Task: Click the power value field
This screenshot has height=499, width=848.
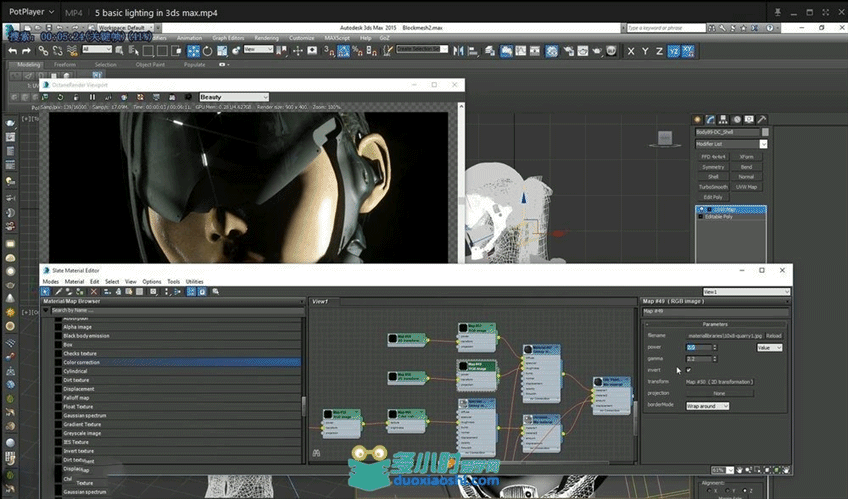Action: pyautogui.click(x=699, y=347)
